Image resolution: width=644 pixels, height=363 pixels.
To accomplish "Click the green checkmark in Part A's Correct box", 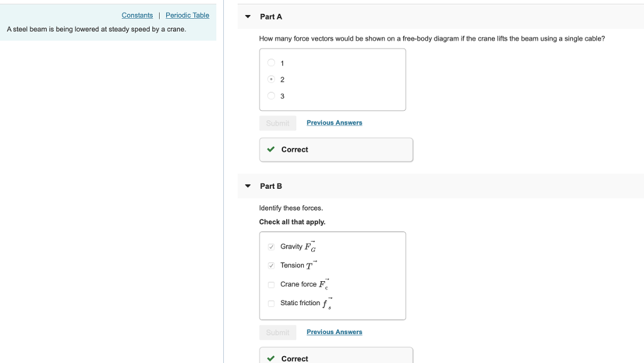I will (x=270, y=150).
